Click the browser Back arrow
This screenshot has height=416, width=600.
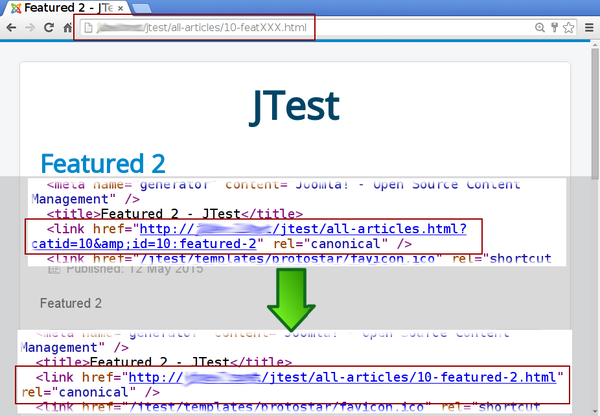coord(10,28)
